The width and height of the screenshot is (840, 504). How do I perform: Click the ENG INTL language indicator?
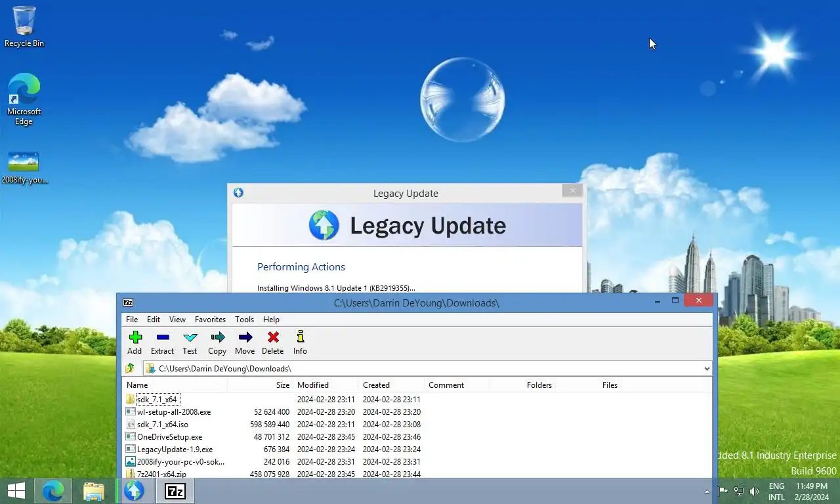(x=776, y=492)
